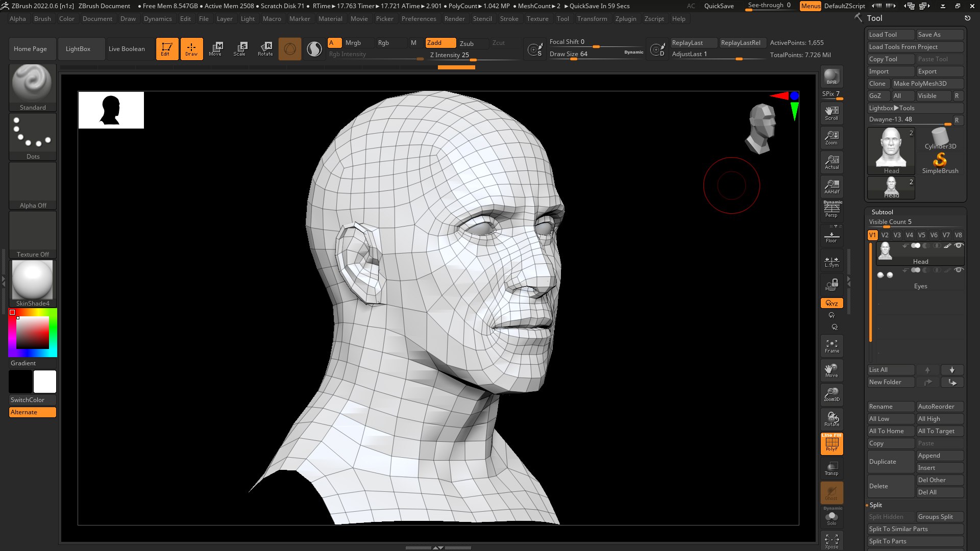The image size is (980, 551).
Task: Click the silhouette thumbnail preview
Action: click(111, 110)
